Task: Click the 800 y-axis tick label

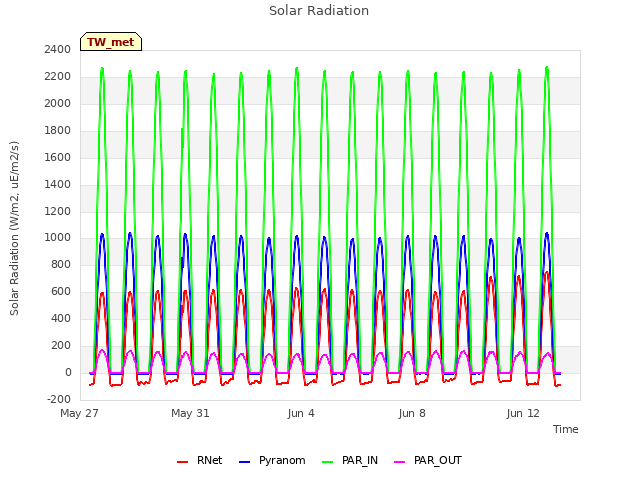Action: click(61, 264)
